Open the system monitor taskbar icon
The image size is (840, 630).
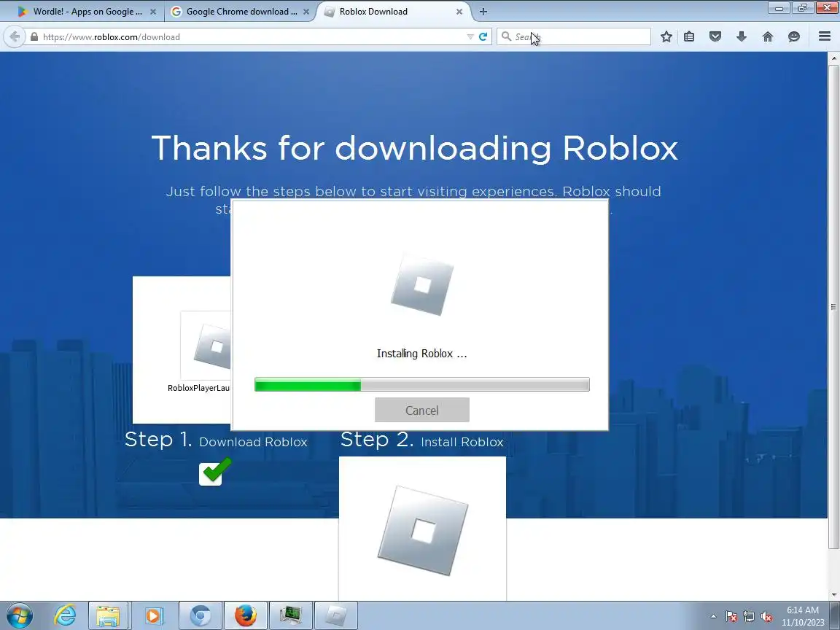coord(290,615)
